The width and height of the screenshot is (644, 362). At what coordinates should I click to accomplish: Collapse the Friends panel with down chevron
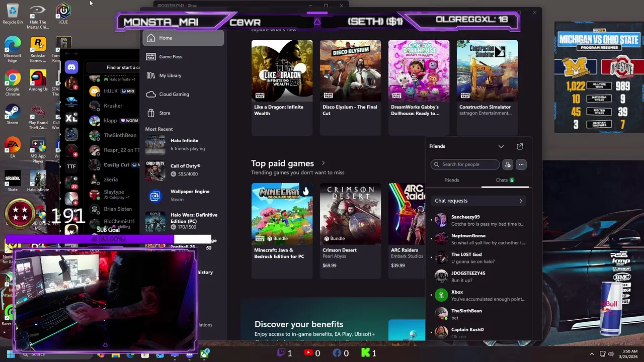point(501,146)
